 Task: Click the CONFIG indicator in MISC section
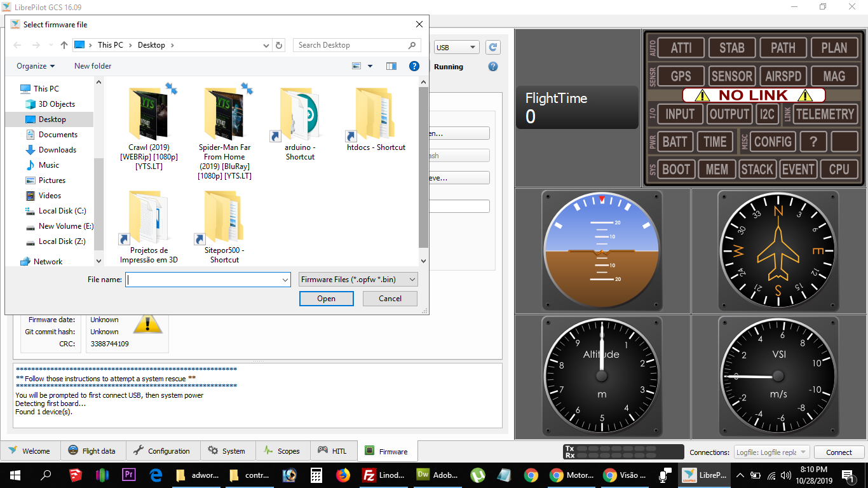[773, 142]
